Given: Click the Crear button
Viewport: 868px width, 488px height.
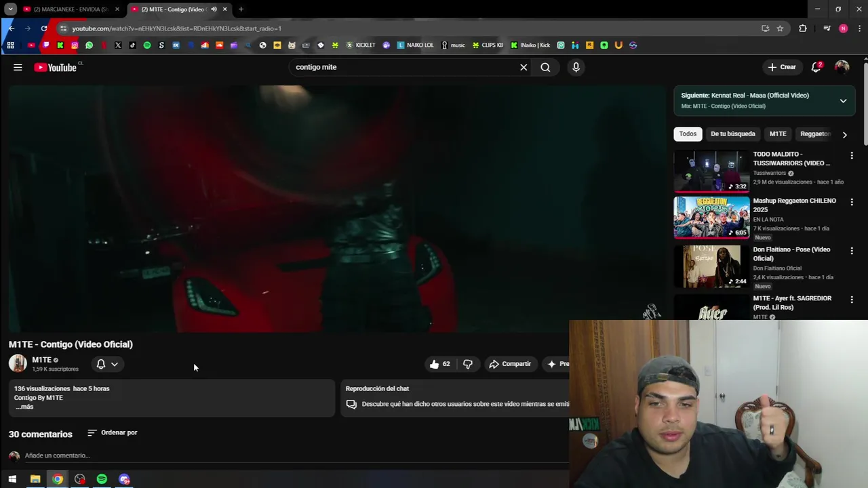Looking at the screenshot, I should (x=782, y=67).
